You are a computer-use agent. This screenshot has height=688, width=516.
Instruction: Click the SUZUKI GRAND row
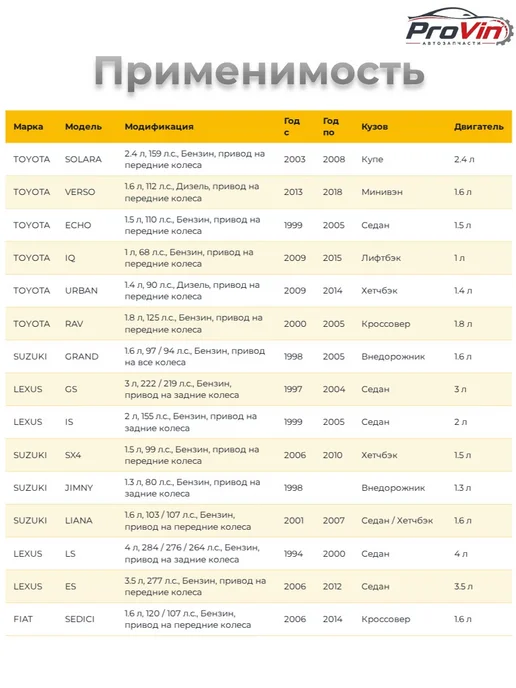258,357
